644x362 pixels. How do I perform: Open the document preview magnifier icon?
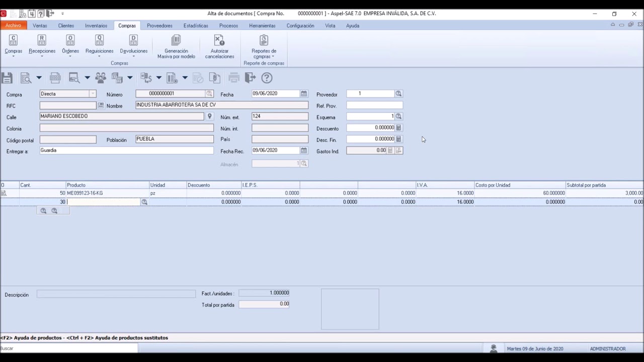(26, 78)
